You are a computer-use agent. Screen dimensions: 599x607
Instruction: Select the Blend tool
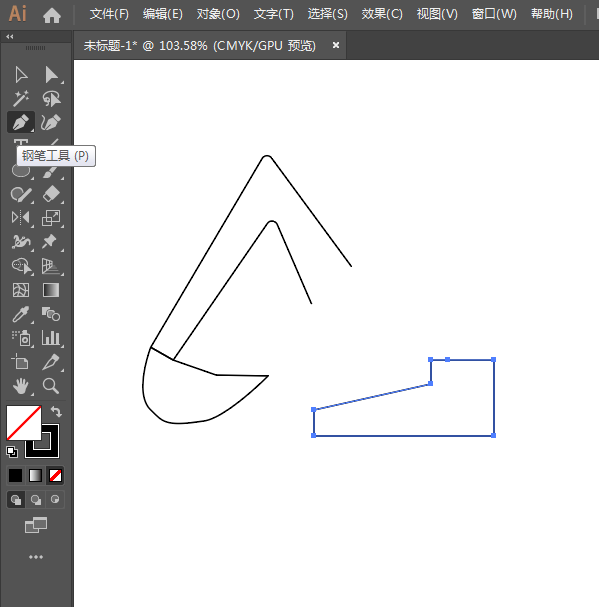coord(51,314)
